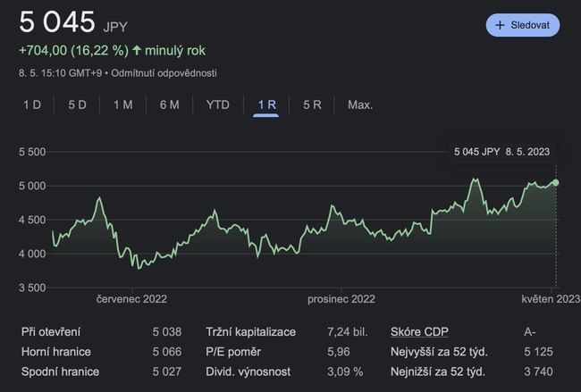Click the active 1 R tab
The height and width of the screenshot is (392, 581).
point(266,104)
